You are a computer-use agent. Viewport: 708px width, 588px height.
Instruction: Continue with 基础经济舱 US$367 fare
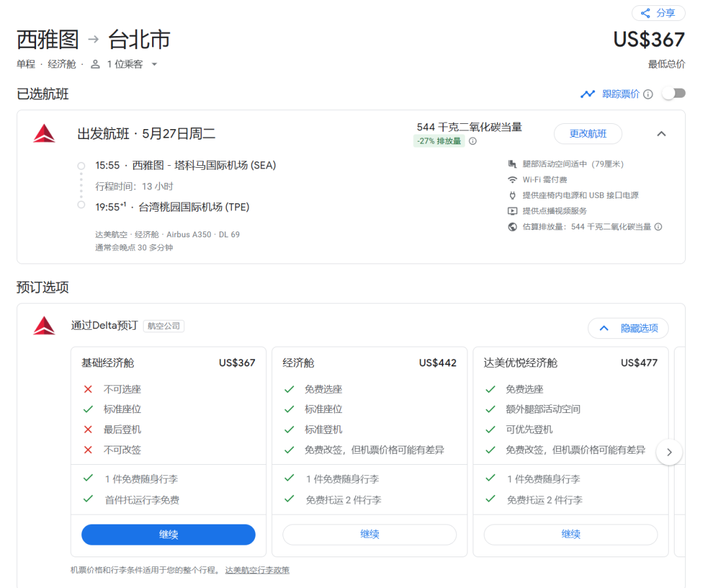168,535
